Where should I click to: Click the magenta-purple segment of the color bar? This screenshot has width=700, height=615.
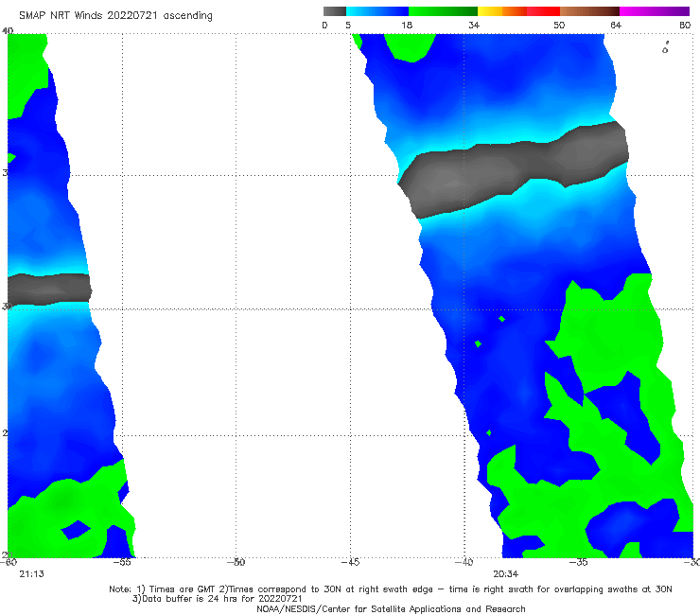[655, 11]
